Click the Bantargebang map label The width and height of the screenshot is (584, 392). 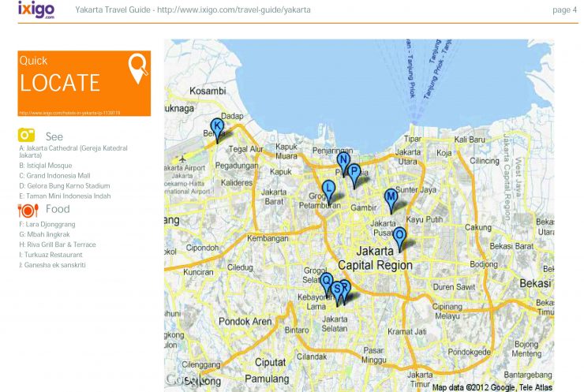(528, 375)
